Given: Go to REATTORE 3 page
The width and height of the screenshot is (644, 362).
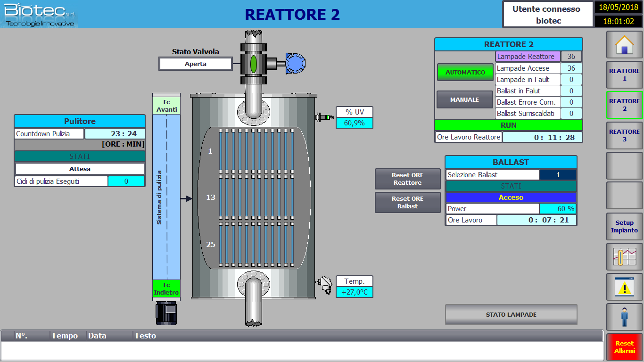Looking at the screenshot, I should (x=624, y=135).
